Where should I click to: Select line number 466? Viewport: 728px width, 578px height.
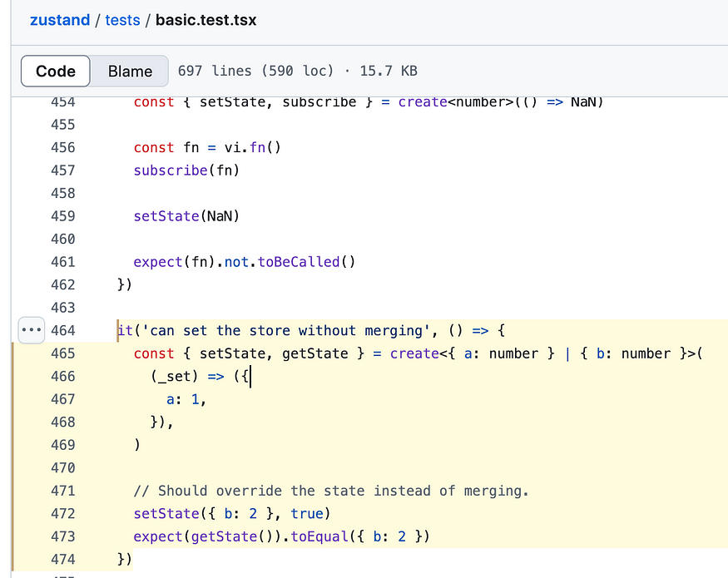[62, 376]
